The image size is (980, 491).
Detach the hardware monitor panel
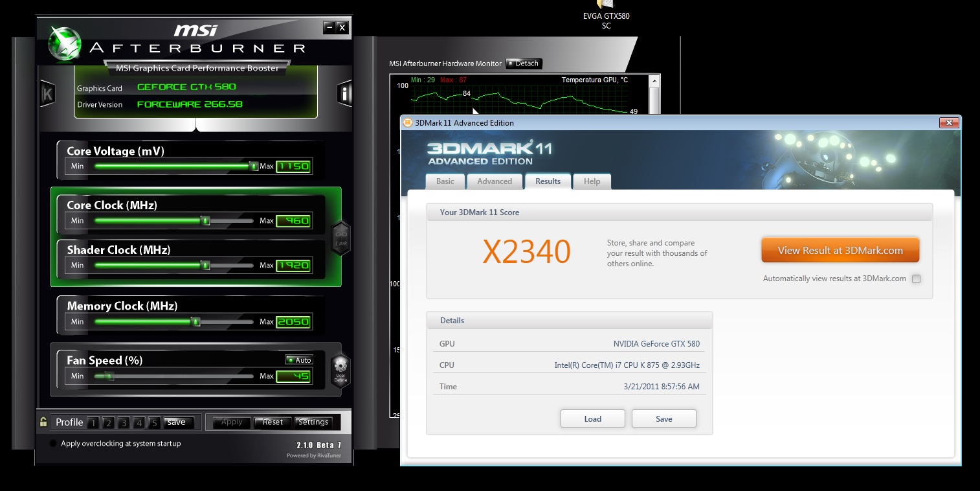[x=524, y=63]
